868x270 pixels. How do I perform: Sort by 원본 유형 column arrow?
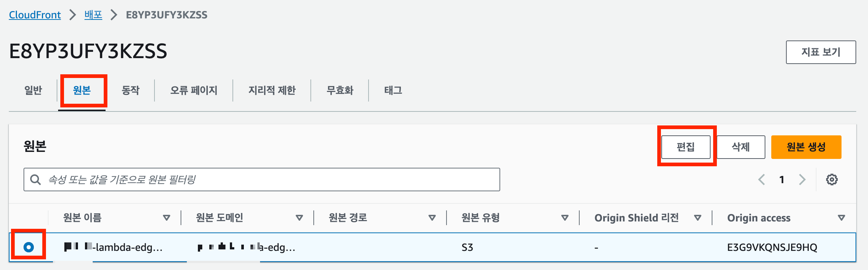(565, 218)
